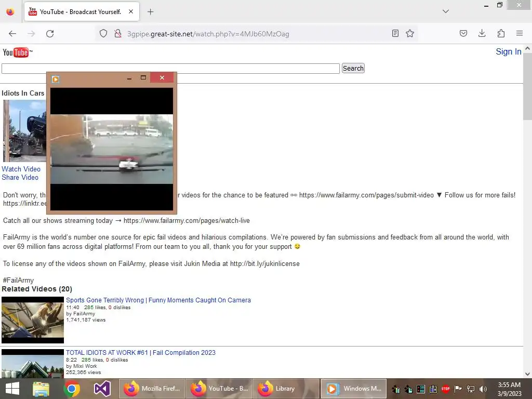Click the #FailArmy hashtag text
Image resolution: width=532 pixels, height=399 pixels.
coord(18,280)
